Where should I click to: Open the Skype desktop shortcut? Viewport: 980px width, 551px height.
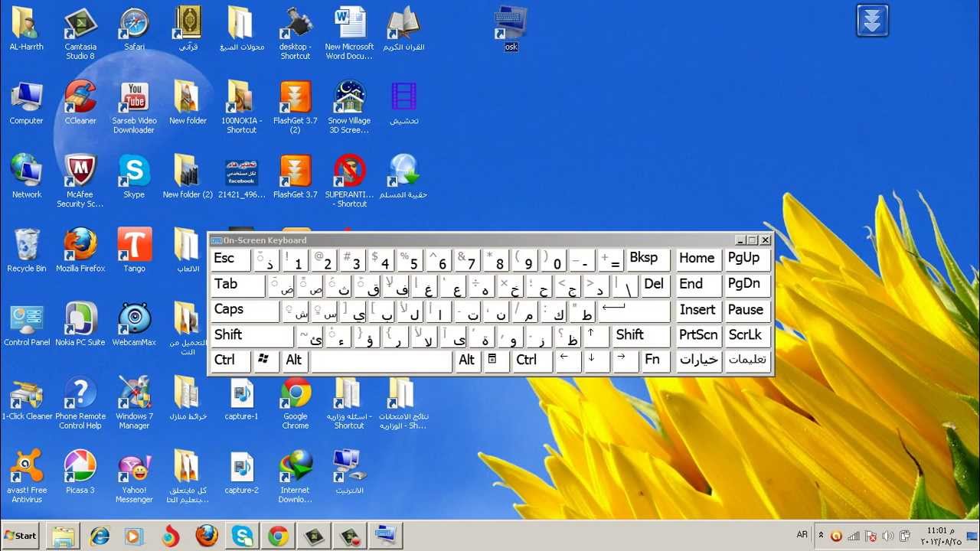(134, 177)
